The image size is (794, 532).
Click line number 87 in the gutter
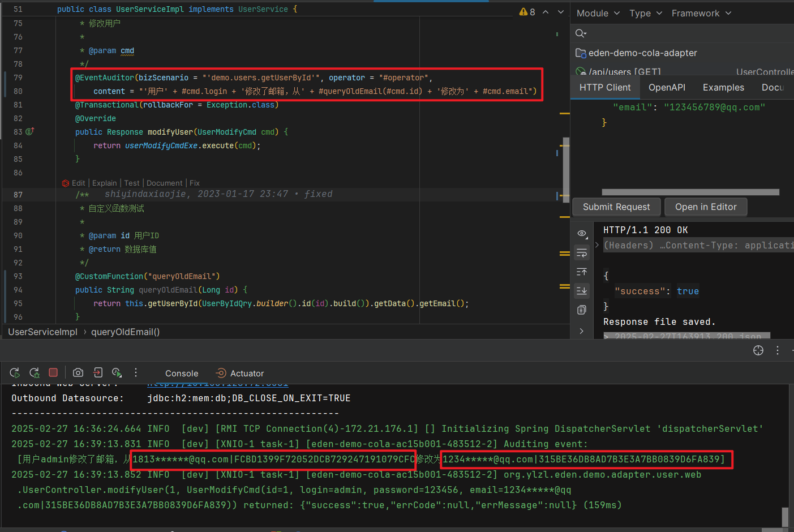(x=18, y=195)
